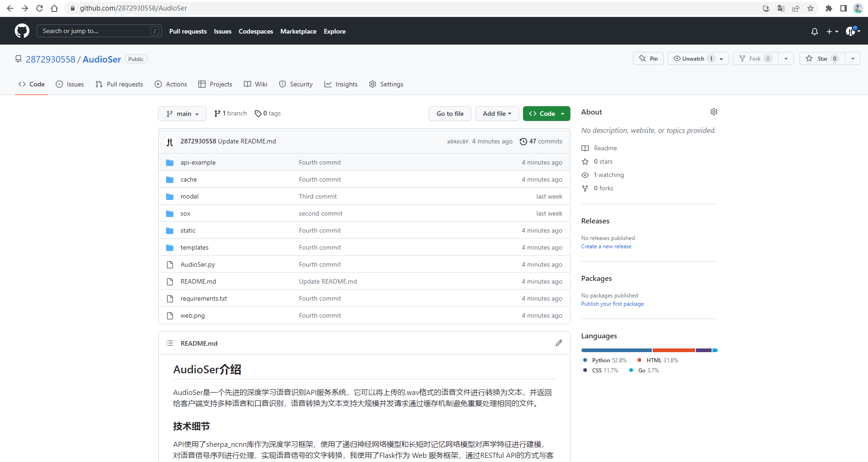Bookmark this page with the star icon
Viewport: 868px width, 462px height.
coord(811,8)
